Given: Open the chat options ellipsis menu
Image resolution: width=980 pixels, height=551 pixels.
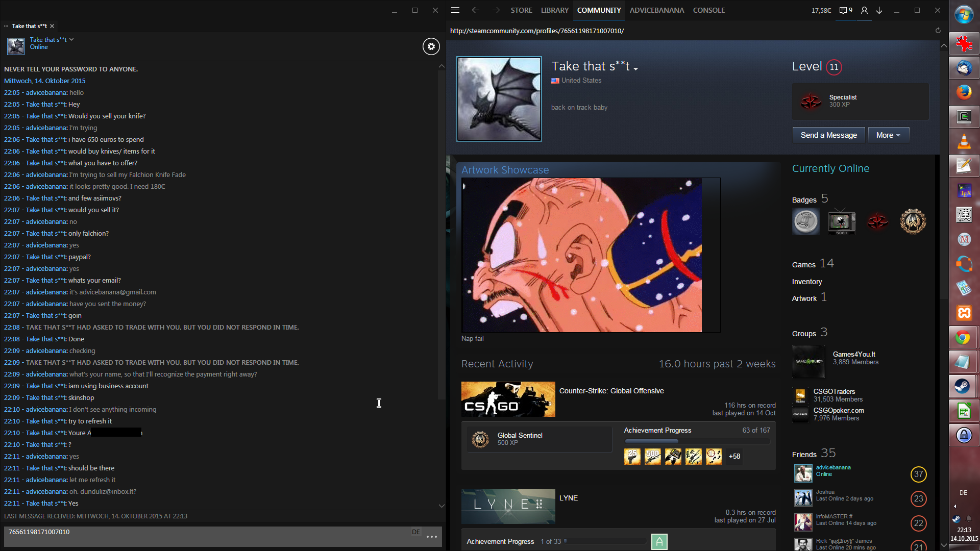Looking at the screenshot, I should coord(432,537).
